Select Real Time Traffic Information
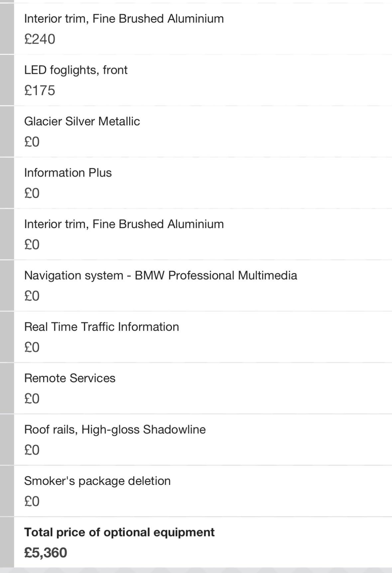Viewport: 392px width, 573px height. (203, 337)
